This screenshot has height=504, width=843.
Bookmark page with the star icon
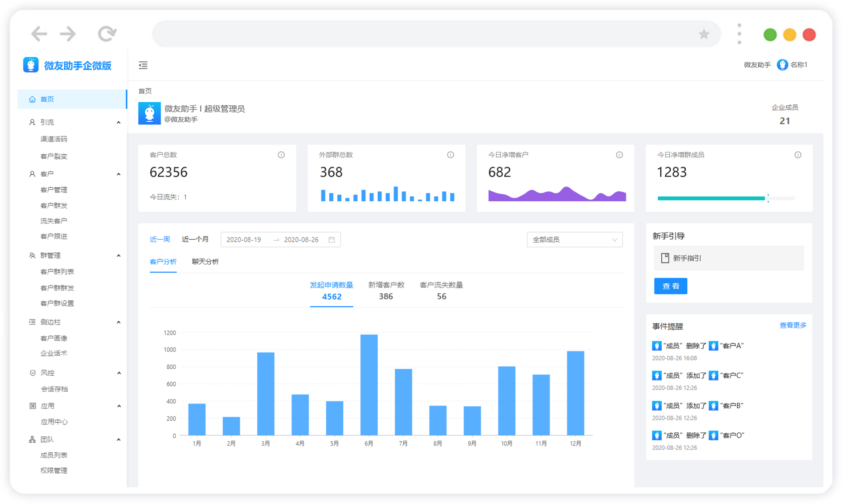point(704,34)
